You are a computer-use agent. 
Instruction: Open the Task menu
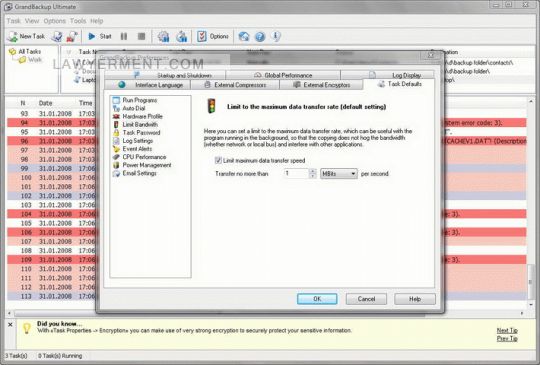(14, 21)
